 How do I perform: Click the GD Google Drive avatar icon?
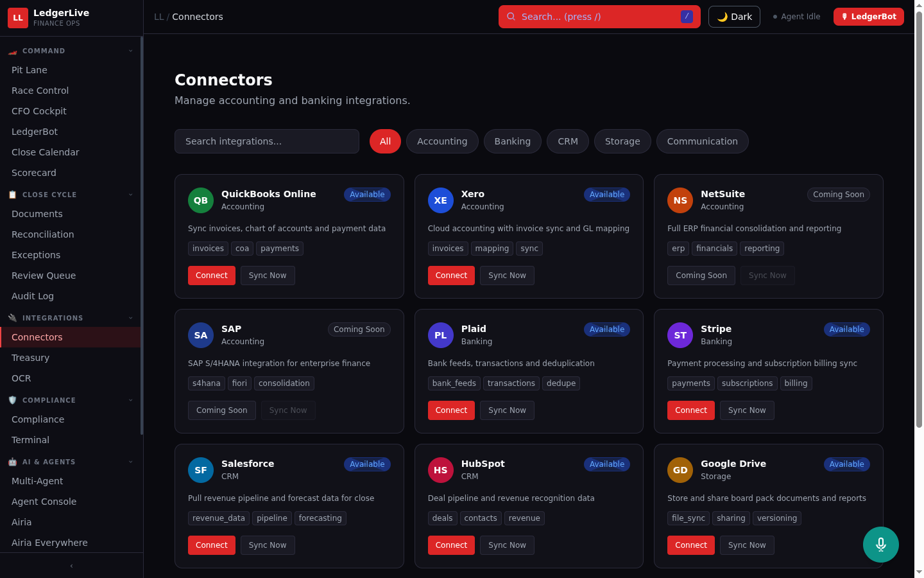680,470
